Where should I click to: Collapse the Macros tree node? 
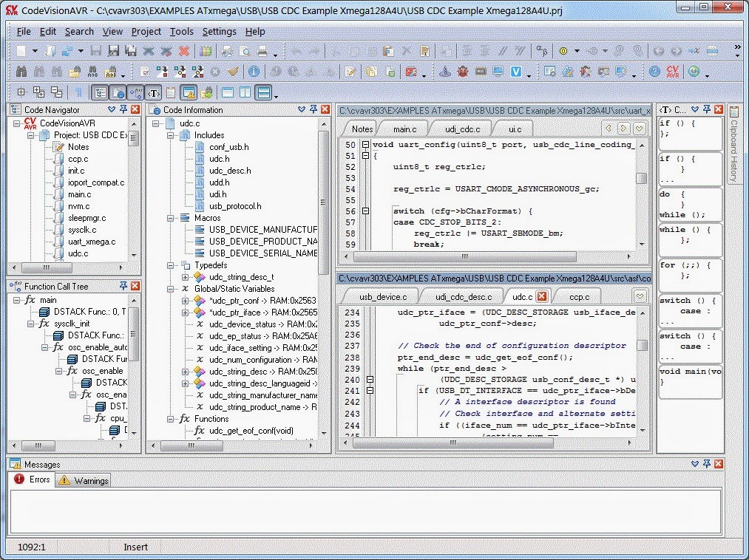coord(171,218)
